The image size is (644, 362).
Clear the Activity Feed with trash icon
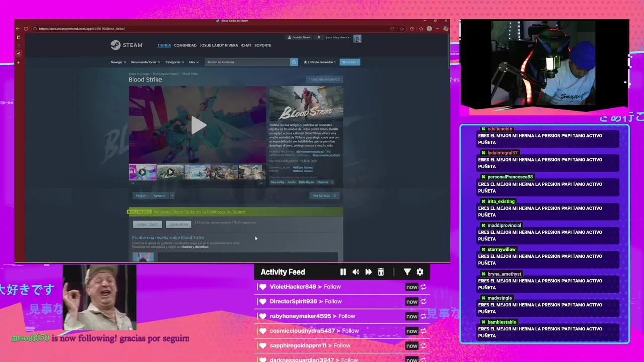coord(381,272)
